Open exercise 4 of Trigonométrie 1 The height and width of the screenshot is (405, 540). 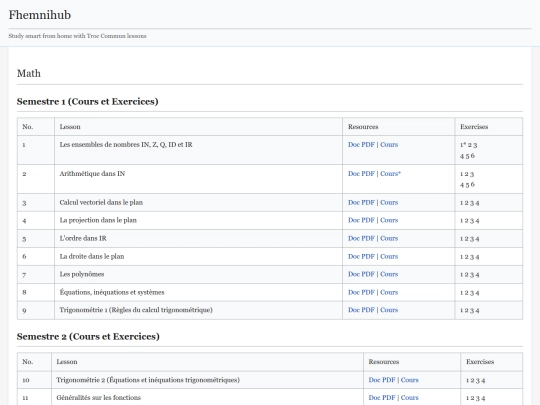(477, 311)
